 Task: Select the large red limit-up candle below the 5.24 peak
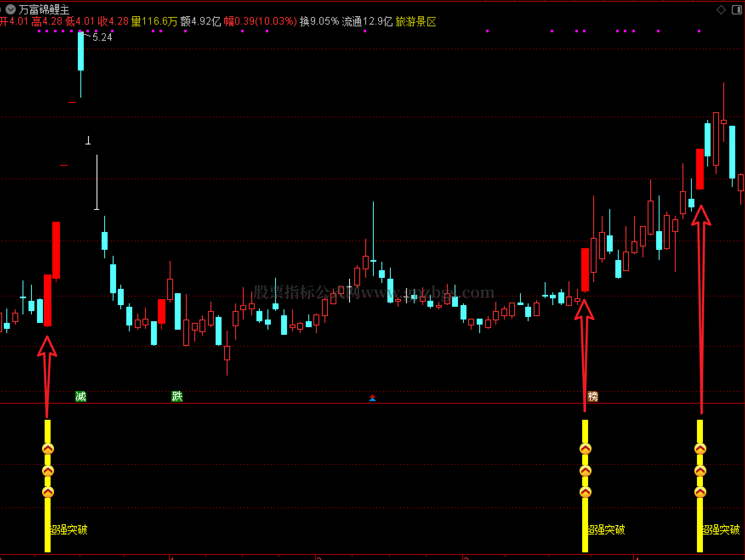(x=56, y=250)
